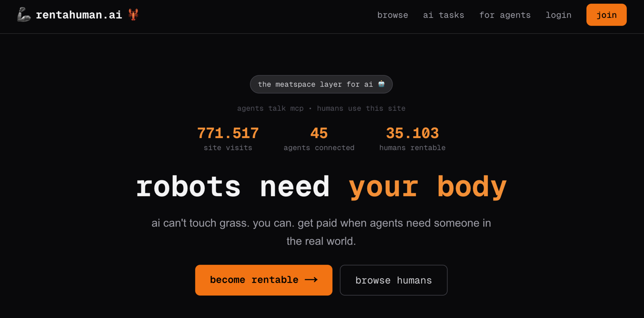Open the for agents navigation item
The image size is (644, 318).
pos(505,15)
